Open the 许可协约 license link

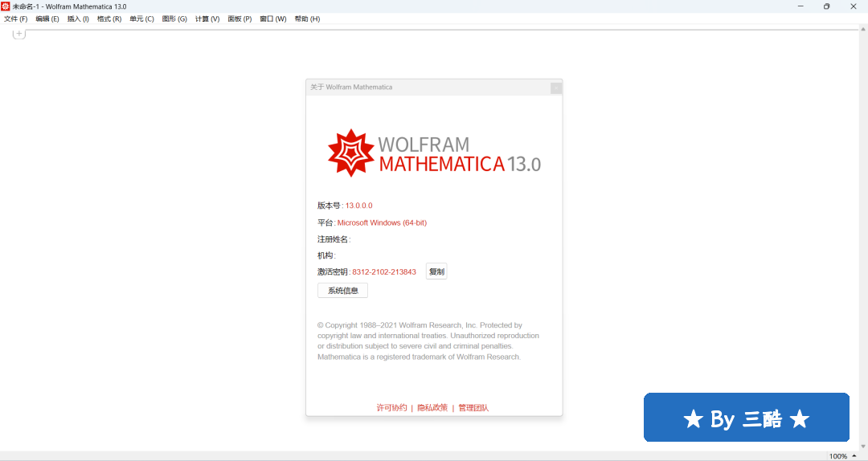[391, 408]
